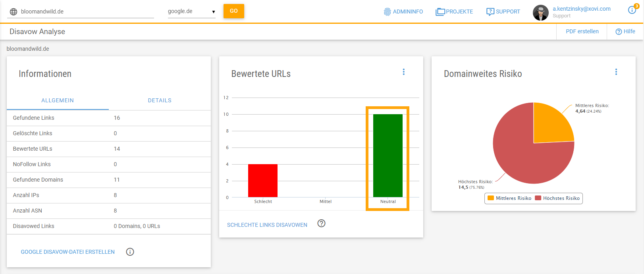Click the info icon next to Google Disavow-Datei Erstellen
This screenshot has height=274, width=644.
(130, 252)
